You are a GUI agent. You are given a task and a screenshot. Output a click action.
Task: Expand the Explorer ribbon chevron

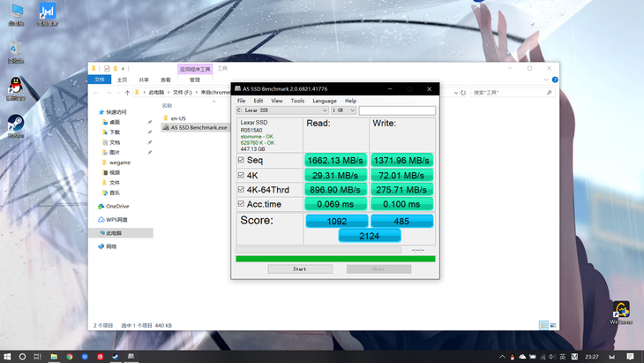[x=546, y=79]
